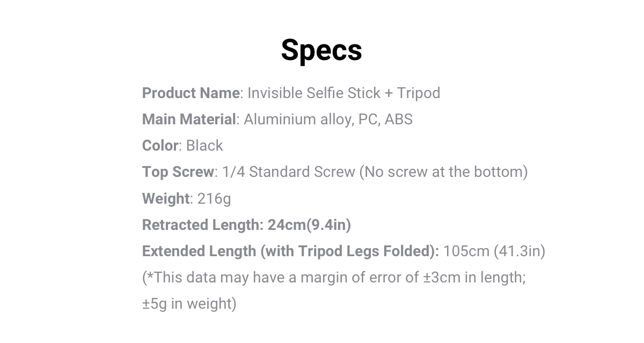This screenshot has height=343, width=644.
Task: Click the Main Material label
Action: pyautogui.click(x=188, y=120)
